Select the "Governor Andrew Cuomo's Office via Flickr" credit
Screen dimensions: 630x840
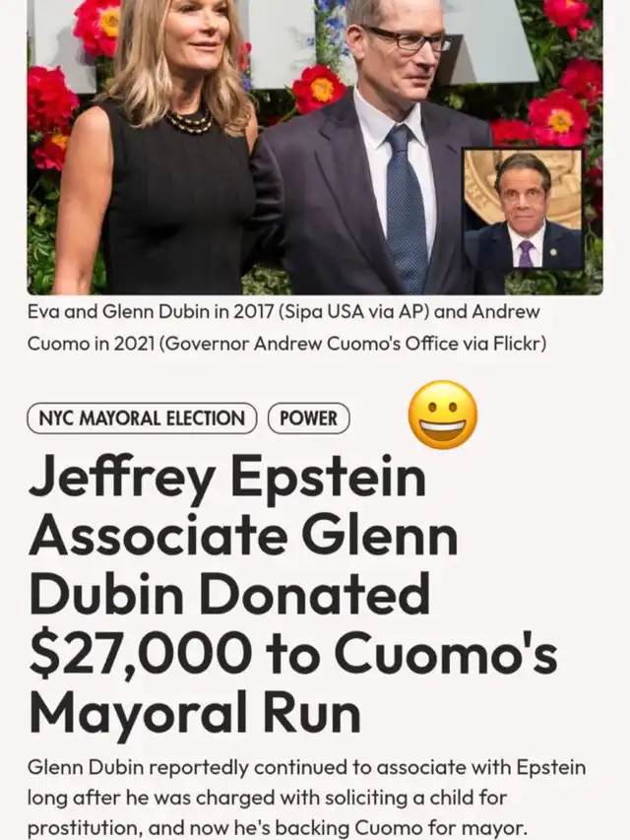point(352,343)
